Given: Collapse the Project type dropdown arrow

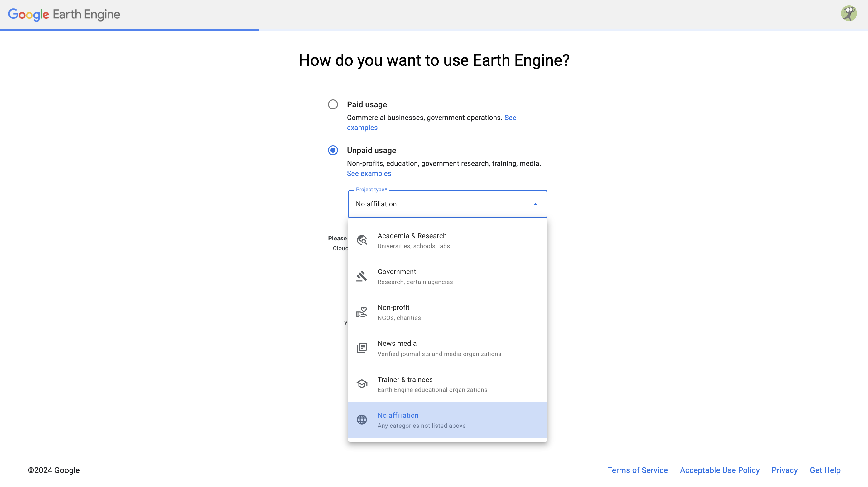Looking at the screenshot, I should (x=535, y=204).
